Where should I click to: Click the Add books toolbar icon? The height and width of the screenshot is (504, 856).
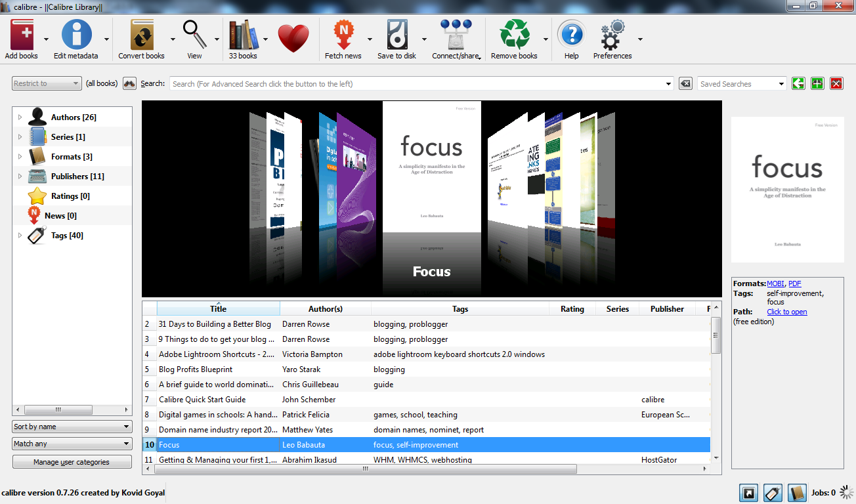pos(22,35)
